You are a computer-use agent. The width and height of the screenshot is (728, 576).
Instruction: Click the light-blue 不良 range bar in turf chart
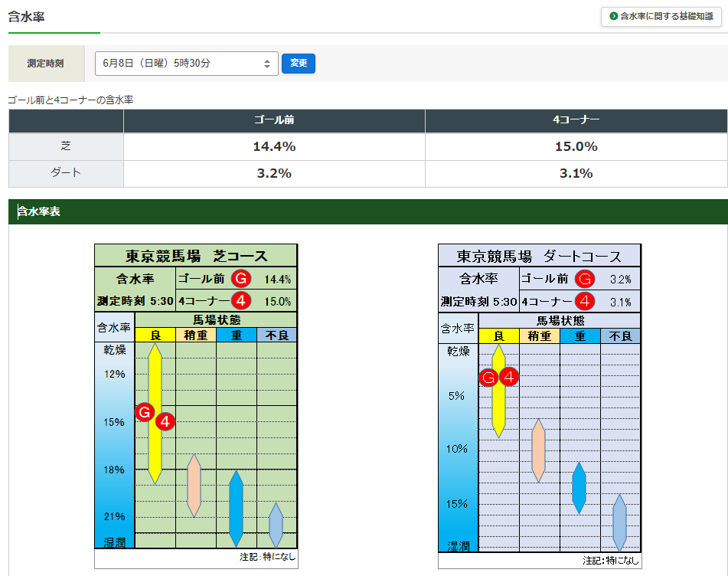276,525
